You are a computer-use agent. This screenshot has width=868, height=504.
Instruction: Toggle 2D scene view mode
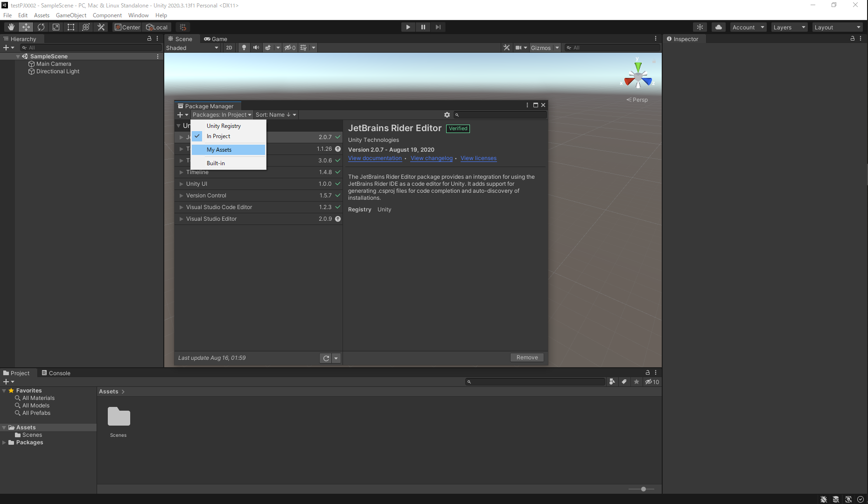[x=229, y=48]
